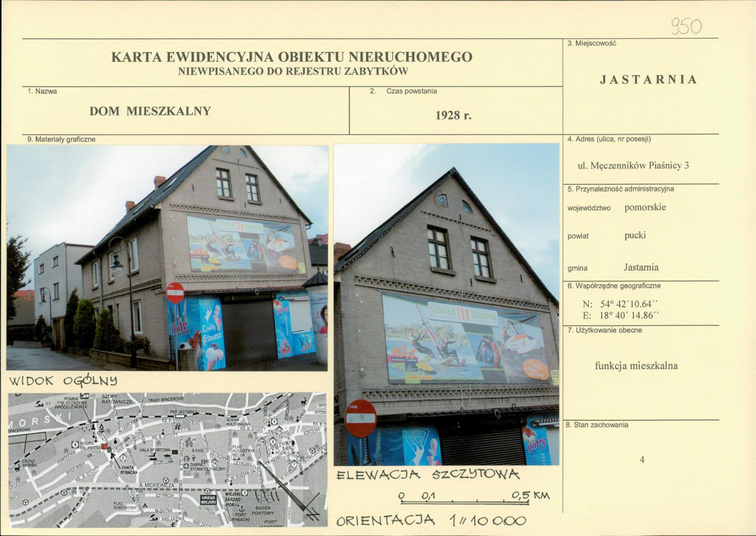This screenshot has width=756, height=536.
Task: Click the preservation state value '4'
Action: 642,459
